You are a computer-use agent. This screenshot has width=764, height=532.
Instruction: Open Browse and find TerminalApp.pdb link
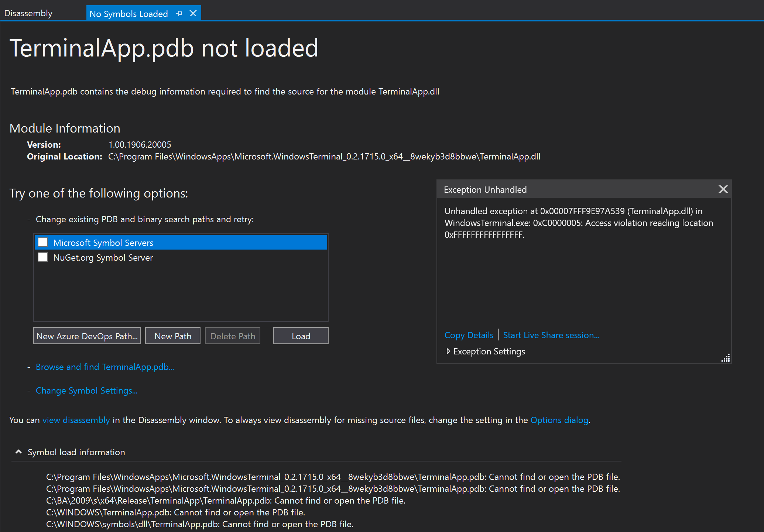pos(105,367)
